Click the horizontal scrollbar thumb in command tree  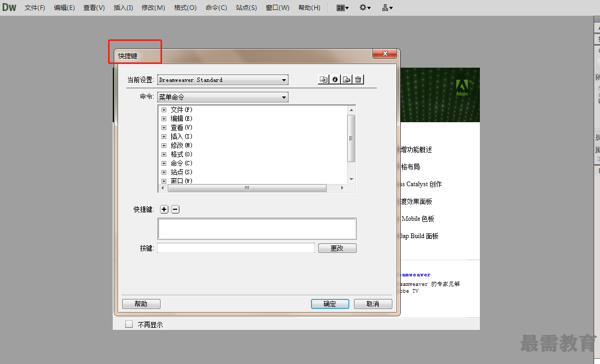pyautogui.click(x=247, y=188)
